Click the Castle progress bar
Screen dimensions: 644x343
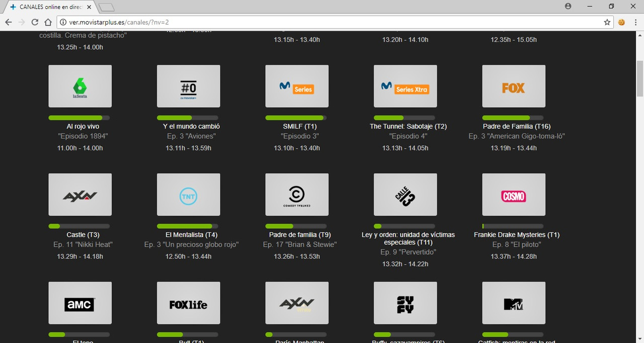pos(79,226)
